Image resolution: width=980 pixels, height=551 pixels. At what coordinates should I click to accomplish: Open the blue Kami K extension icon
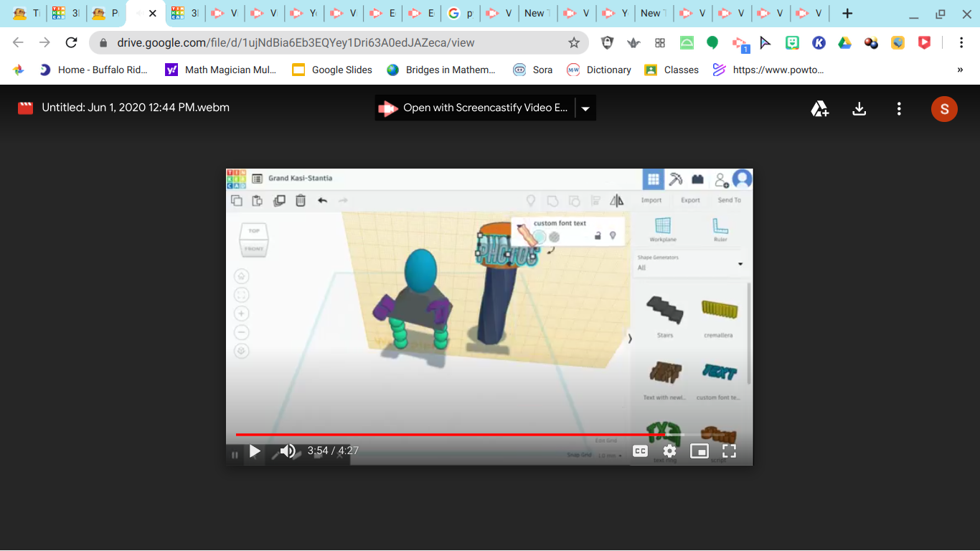click(x=819, y=43)
